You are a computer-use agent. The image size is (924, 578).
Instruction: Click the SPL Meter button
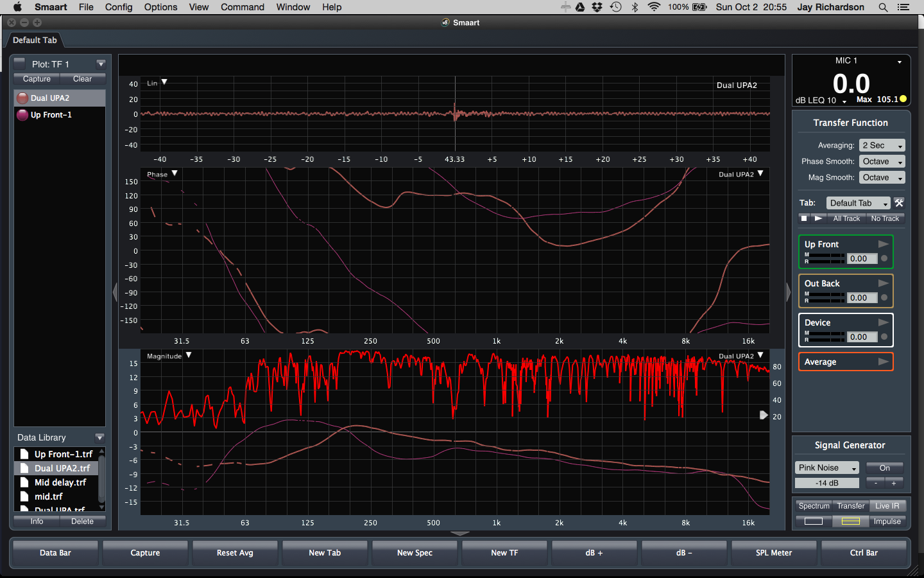(774, 553)
